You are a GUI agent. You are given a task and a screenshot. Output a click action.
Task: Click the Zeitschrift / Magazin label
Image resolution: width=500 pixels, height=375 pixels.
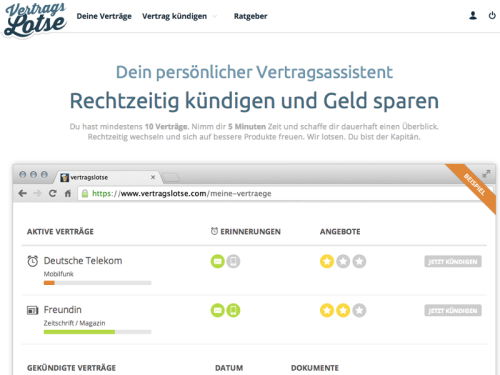click(74, 323)
